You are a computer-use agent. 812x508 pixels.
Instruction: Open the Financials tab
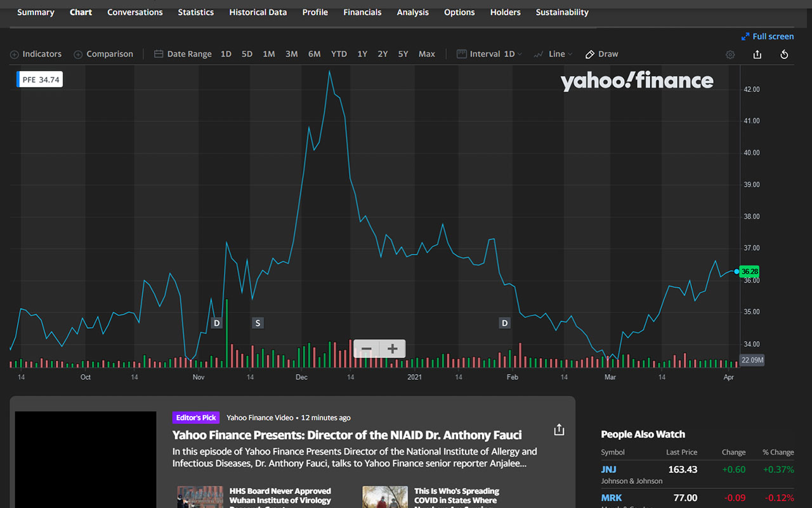pyautogui.click(x=362, y=12)
